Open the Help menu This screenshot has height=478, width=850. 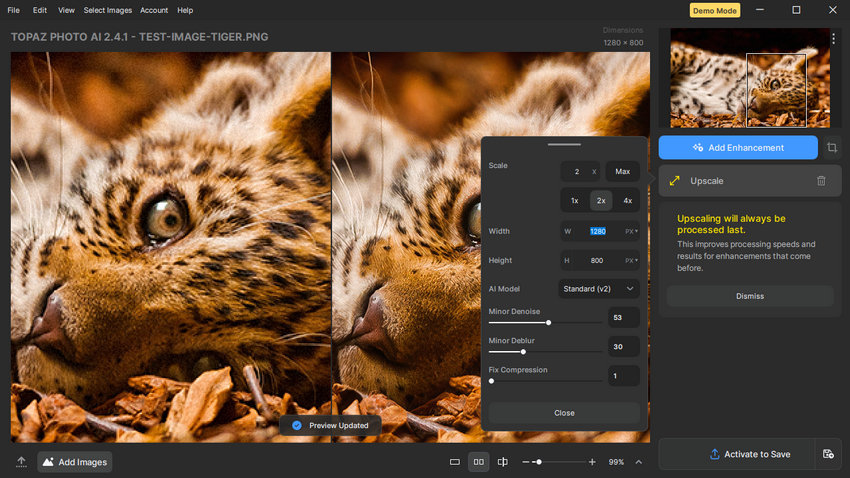[185, 10]
